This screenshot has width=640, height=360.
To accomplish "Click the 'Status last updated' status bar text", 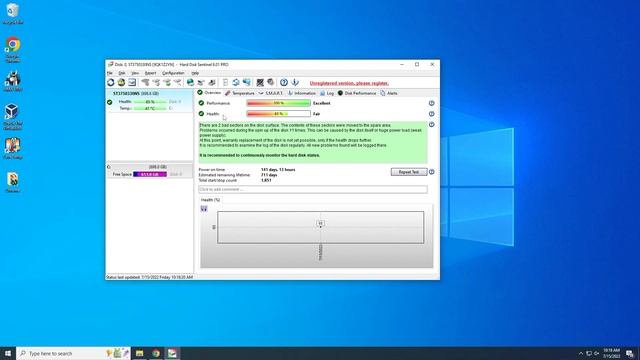I will pyautogui.click(x=149, y=277).
